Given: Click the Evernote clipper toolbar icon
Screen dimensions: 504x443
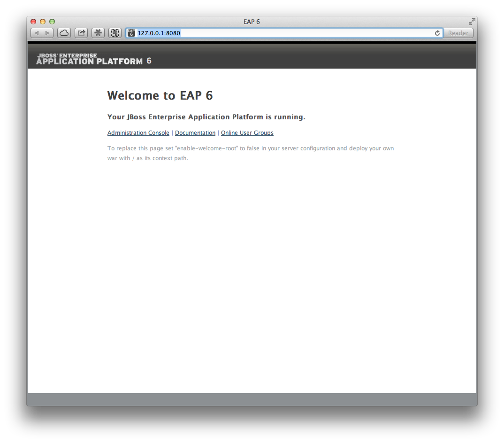Looking at the screenshot, I should [x=115, y=33].
